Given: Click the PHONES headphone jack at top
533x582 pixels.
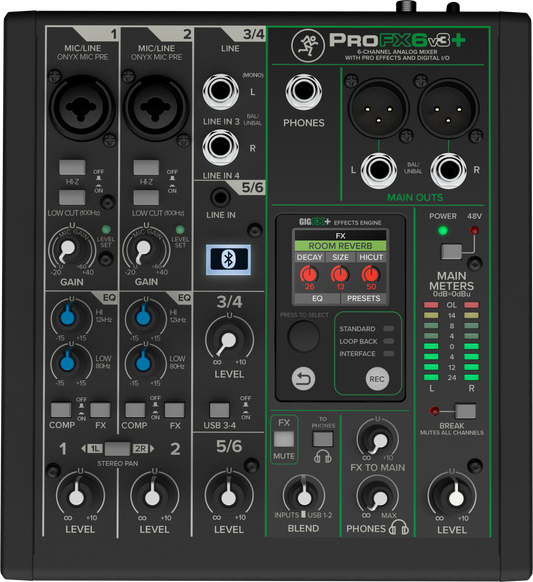Looking at the screenshot, I should 304,92.
